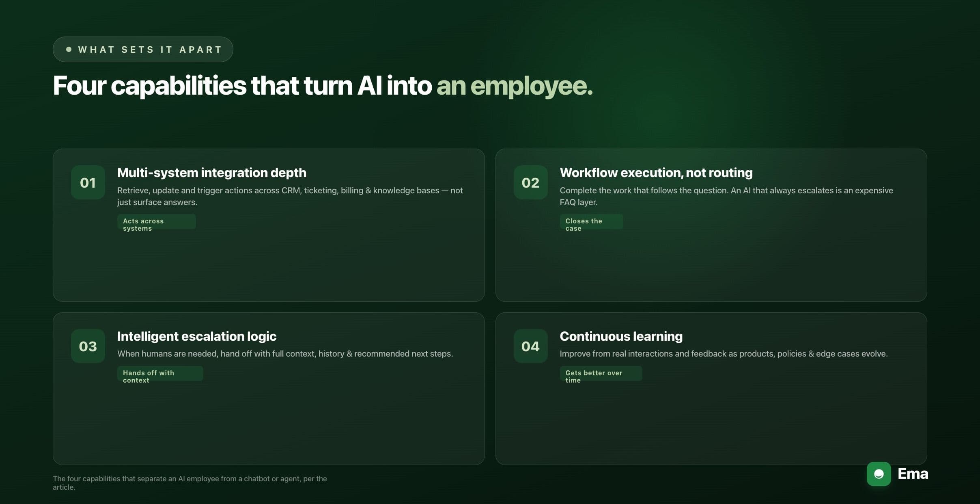
Task: Click 'When humans are needed' description
Action: pyautogui.click(x=285, y=354)
